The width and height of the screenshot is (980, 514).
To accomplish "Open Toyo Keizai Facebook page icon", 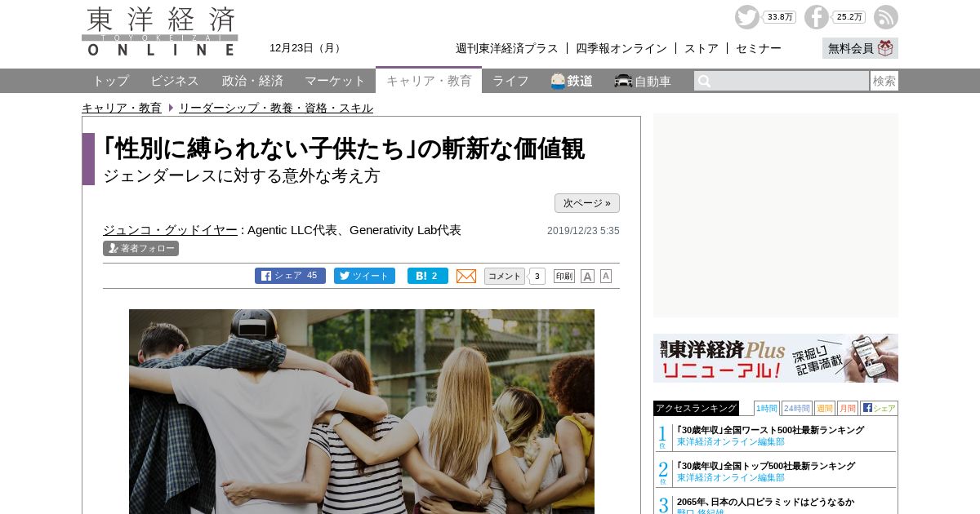I will pos(816,17).
